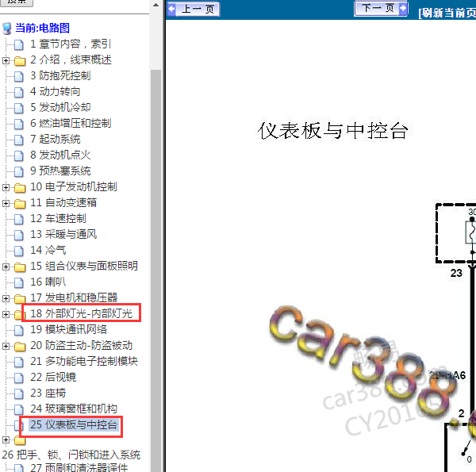Click the page icon beside 9 预热塞系统

(x=19, y=171)
